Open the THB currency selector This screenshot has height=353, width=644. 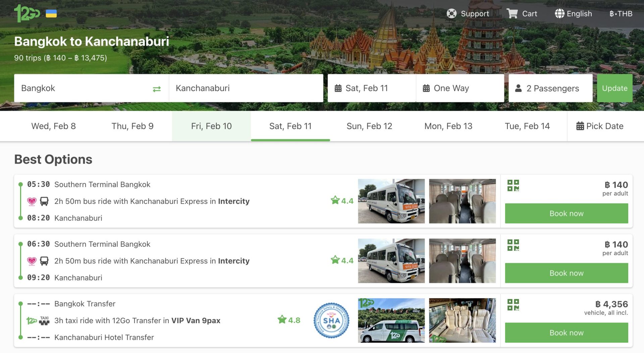(621, 14)
